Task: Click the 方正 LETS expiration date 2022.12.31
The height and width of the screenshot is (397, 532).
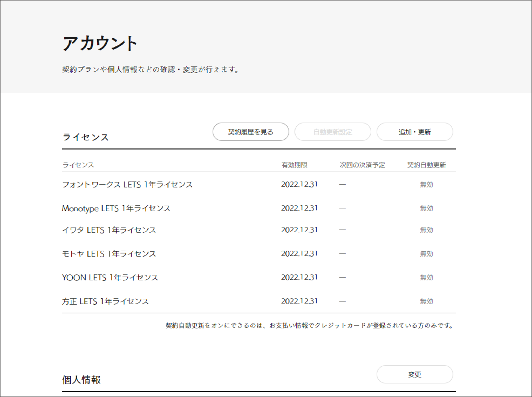Action: point(299,301)
